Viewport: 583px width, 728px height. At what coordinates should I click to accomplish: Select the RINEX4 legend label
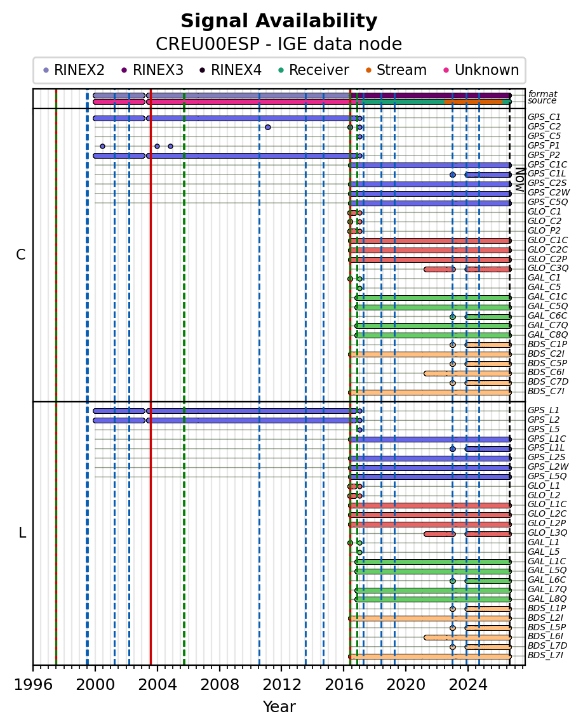tap(236, 70)
